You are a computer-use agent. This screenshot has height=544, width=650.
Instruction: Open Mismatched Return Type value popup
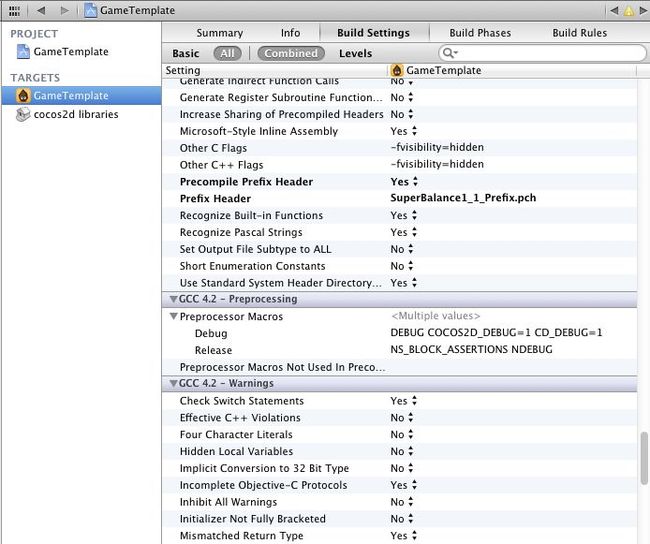pos(403,536)
